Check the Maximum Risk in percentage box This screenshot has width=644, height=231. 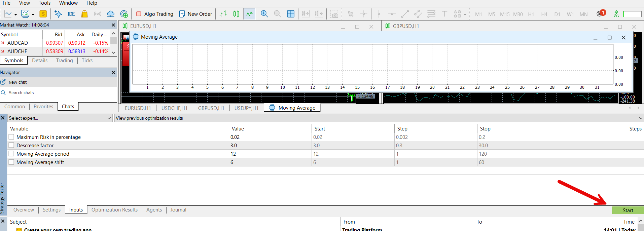(11, 137)
